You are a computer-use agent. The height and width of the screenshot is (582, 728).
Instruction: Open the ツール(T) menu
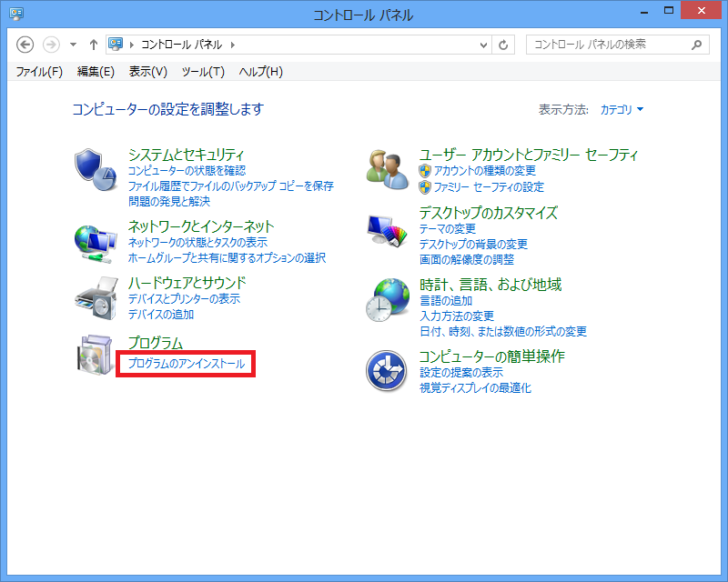pos(203,72)
